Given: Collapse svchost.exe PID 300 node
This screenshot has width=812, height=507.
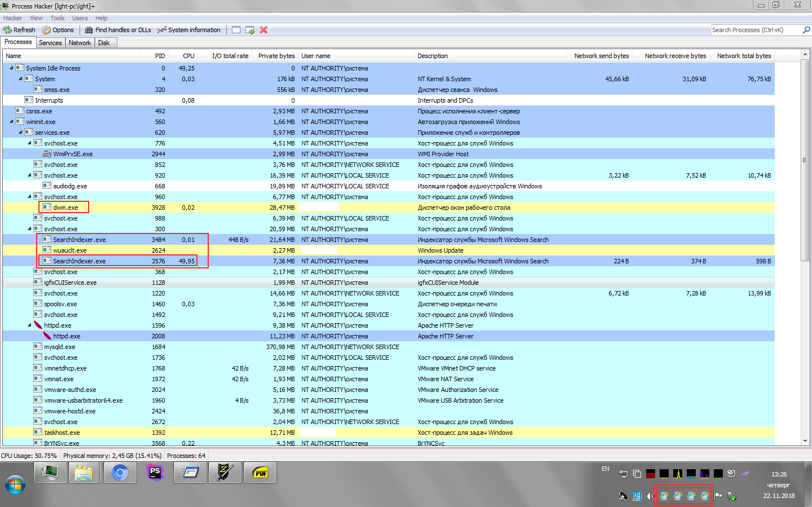Looking at the screenshot, I should (29, 228).
